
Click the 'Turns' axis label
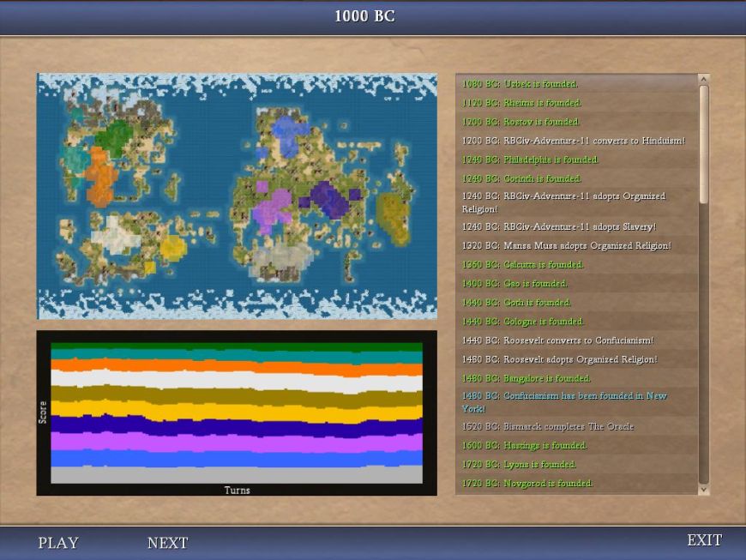[237, 490]
